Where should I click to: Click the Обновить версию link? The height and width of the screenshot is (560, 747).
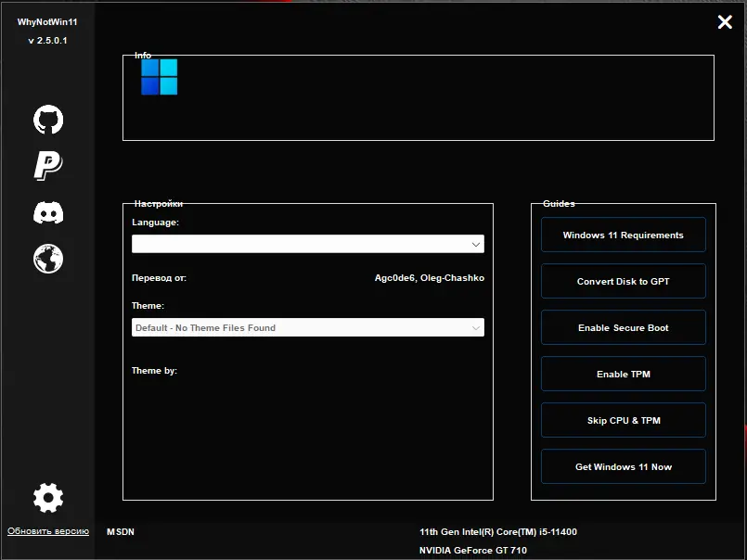pos(48,531)
